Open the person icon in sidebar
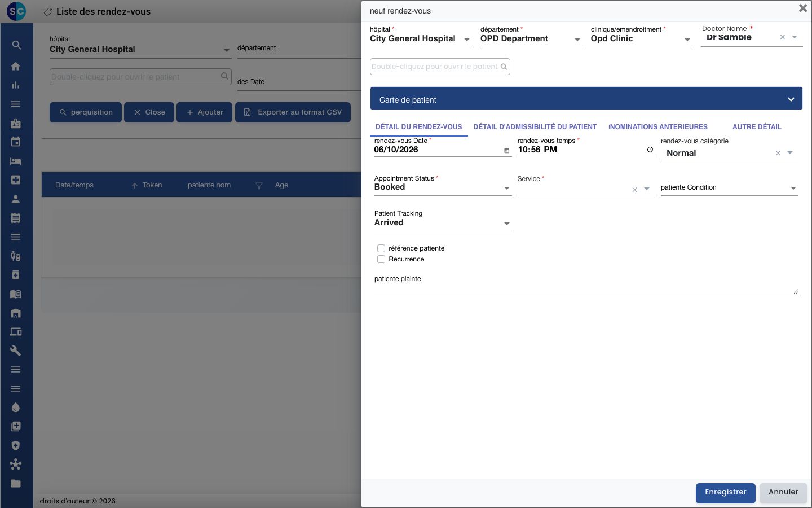Image resolution: width=812 pixels, height=508 pixels. (x=16, y=199)
